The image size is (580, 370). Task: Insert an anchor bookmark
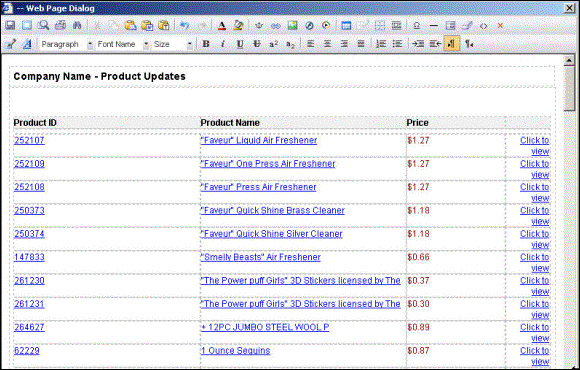(x=259, y=26)
